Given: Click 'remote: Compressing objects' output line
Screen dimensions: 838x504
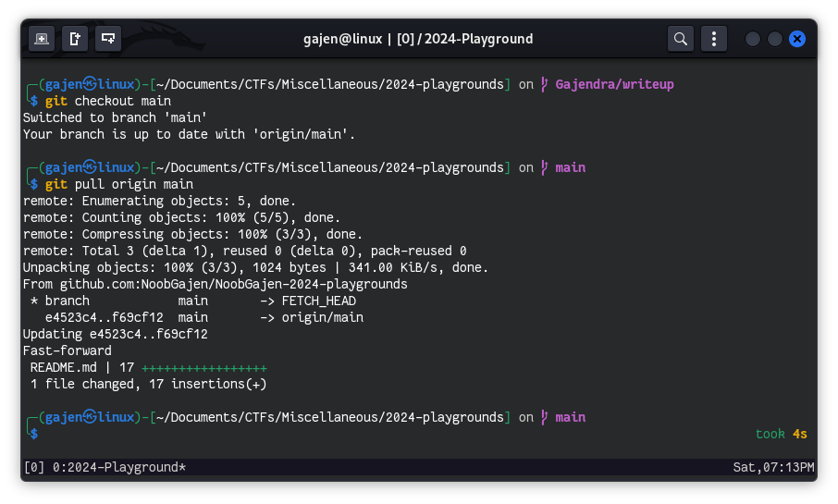Looking at the screenshot, I should point(192,234).
